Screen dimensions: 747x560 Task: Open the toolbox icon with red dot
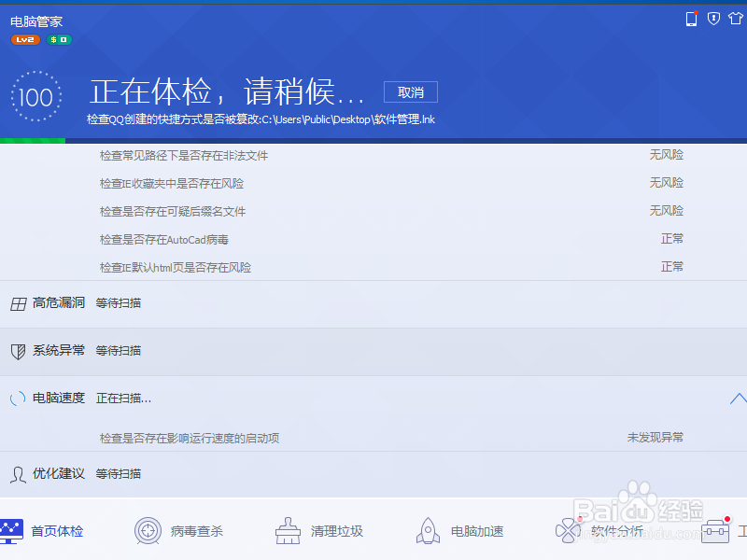tap(714, 529)
